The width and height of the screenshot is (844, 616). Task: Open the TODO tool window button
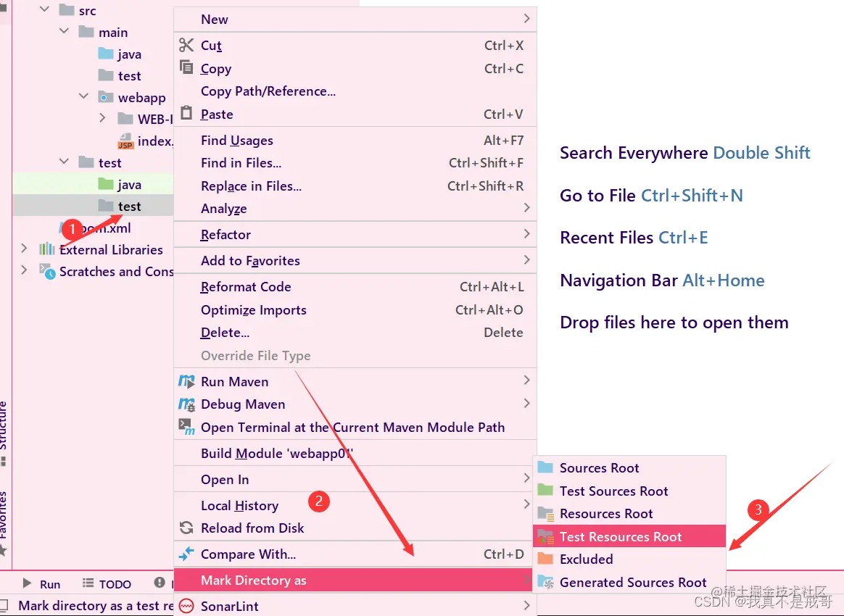pyautogui.click(x=107, y=583)
